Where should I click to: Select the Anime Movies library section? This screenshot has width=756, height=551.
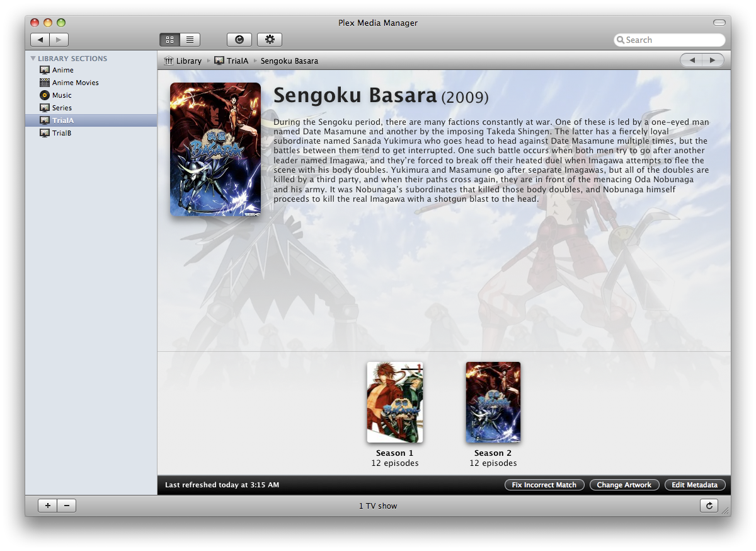(x=91, y=83)
